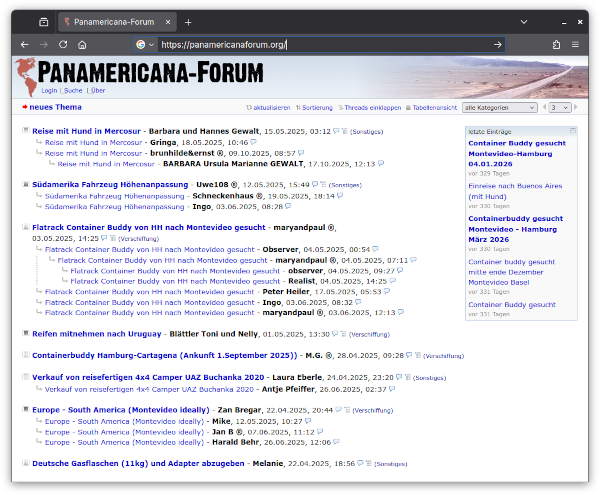600x495 pixels.
Task: Click speech bubble after Harald Behr's reply
Action: [x=336, y=442]
